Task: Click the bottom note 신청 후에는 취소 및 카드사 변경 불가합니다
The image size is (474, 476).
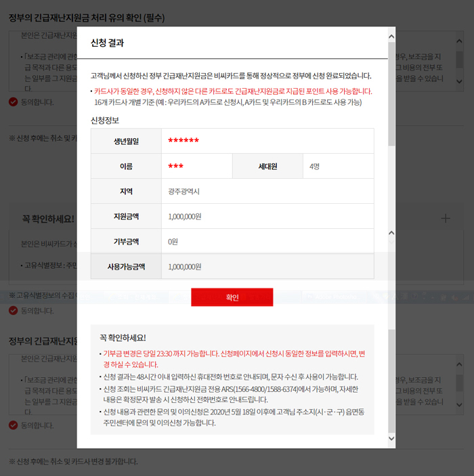Action: pos(73,461)
